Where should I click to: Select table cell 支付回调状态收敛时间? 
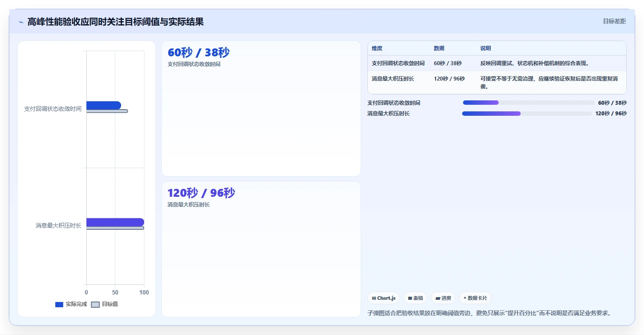click(x=398, y=63)
